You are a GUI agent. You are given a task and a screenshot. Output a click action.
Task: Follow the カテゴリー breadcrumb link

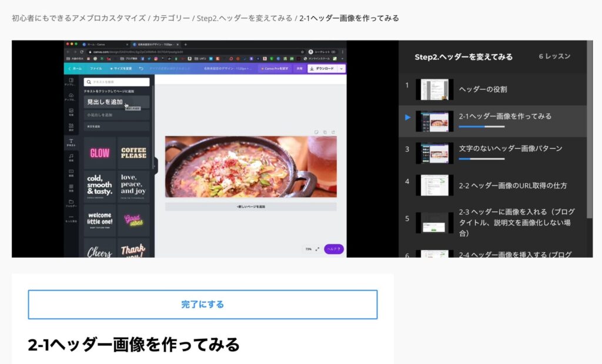click(171, 18)
